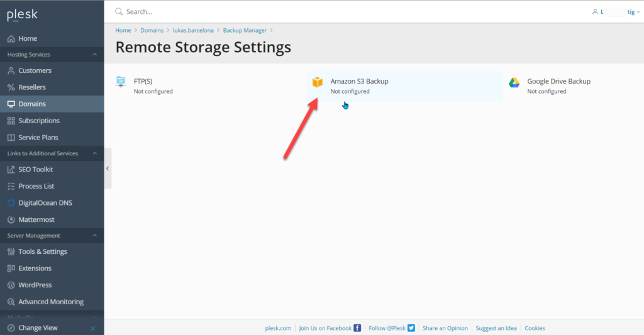This screenshot has width=644, height=335.
Task: Dismiss Change View with the X
Action: click(x=93, y=329)
